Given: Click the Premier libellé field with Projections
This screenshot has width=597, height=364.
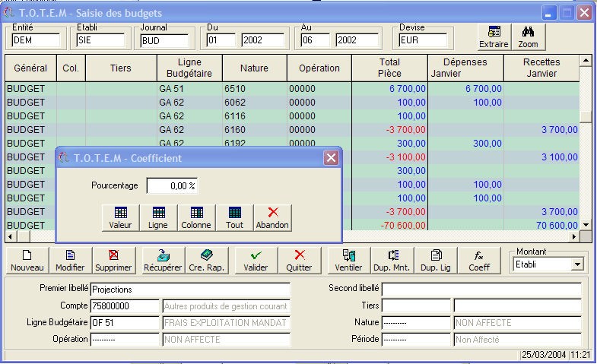Looking at the screenshot, I should click(x=190, y=290).
